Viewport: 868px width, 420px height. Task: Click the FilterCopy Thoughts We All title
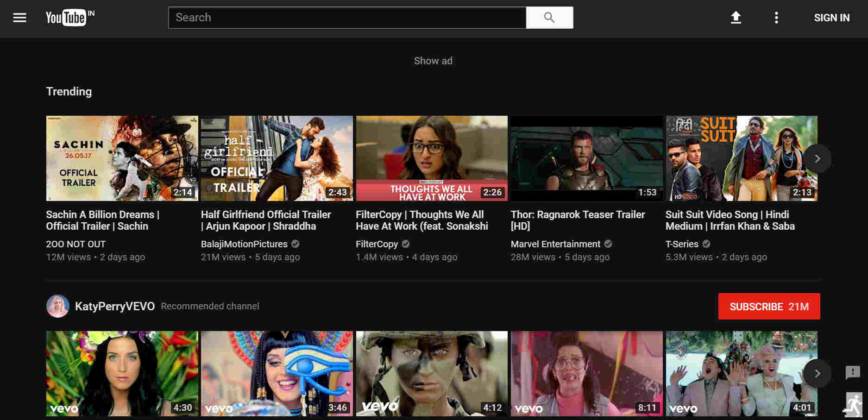[x=422, y=220]
